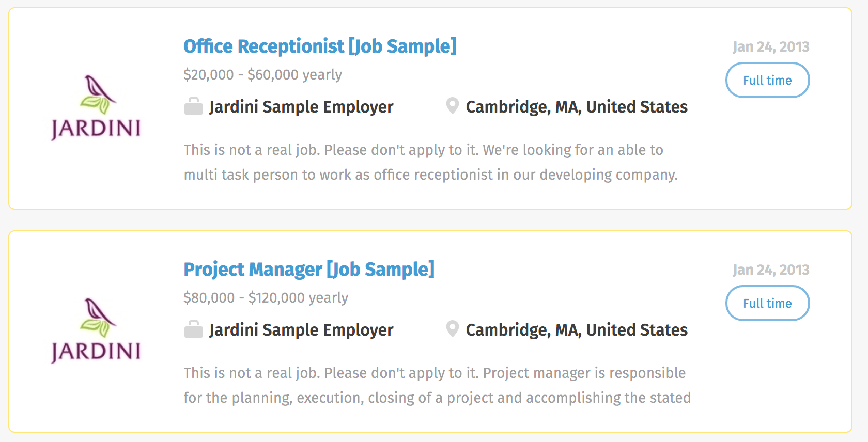This screenshot has height=442, width=868.
Task: Click the $20,000 - $60,000 yearly salary
Action: tap(262, 75)
